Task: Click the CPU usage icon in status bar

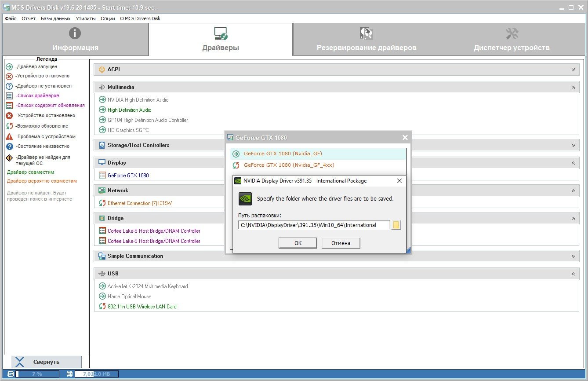Action: pos(11,374)
